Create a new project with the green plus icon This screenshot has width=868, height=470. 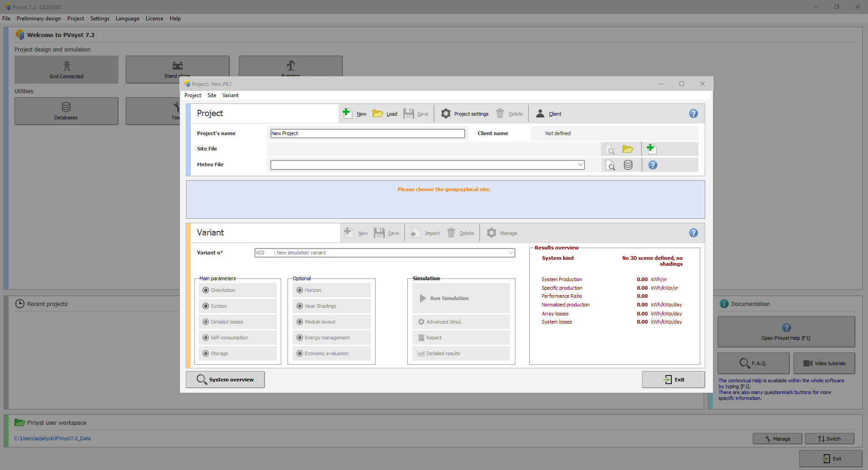tap(347, 113)
